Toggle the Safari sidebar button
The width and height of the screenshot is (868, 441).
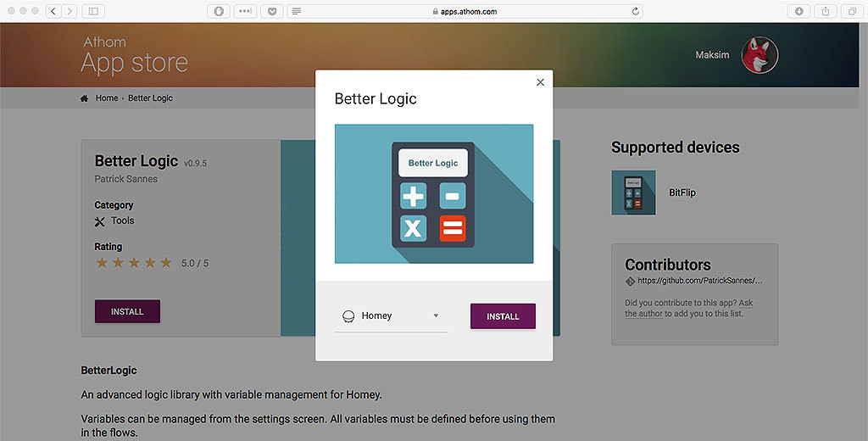(x=93, y=11)
